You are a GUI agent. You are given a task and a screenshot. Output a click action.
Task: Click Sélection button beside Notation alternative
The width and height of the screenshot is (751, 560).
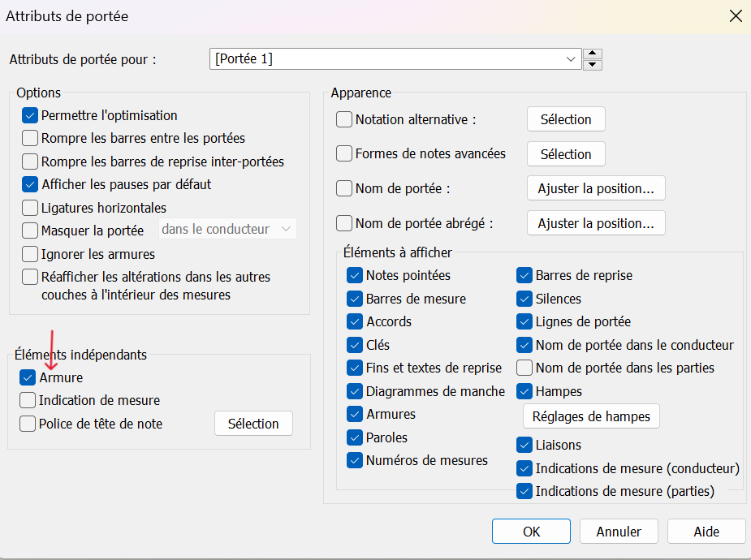[x=566, y=119]
